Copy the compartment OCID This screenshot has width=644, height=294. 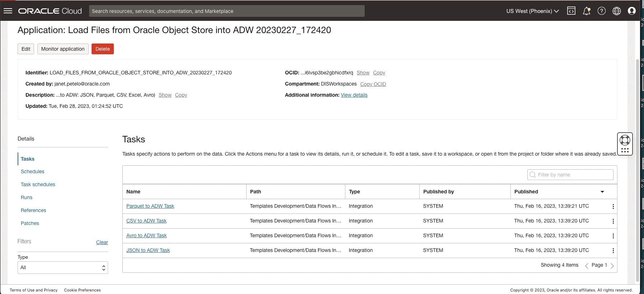(373, 84)
